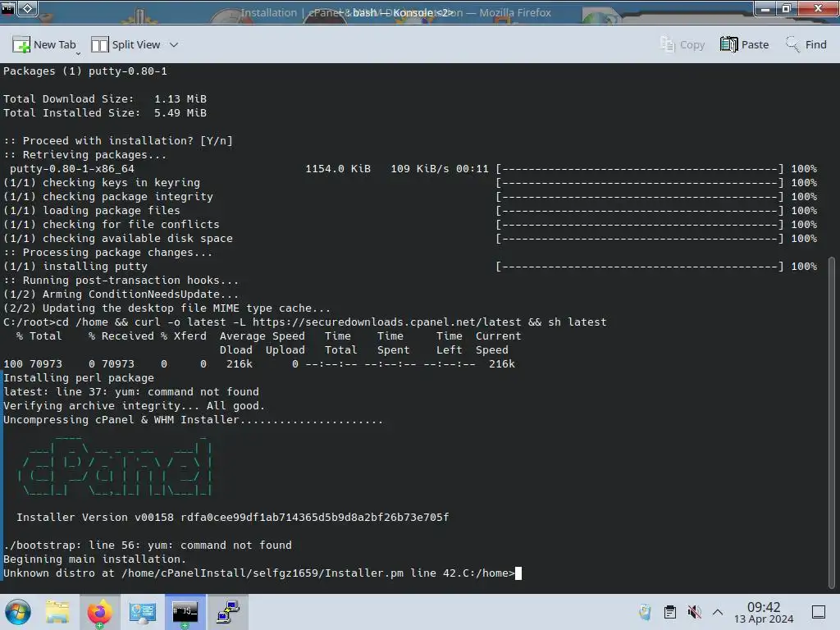Screen dimensions: 840x630
Task: Open the system settings taskbar icon
Action: click(x=142, y=612)
